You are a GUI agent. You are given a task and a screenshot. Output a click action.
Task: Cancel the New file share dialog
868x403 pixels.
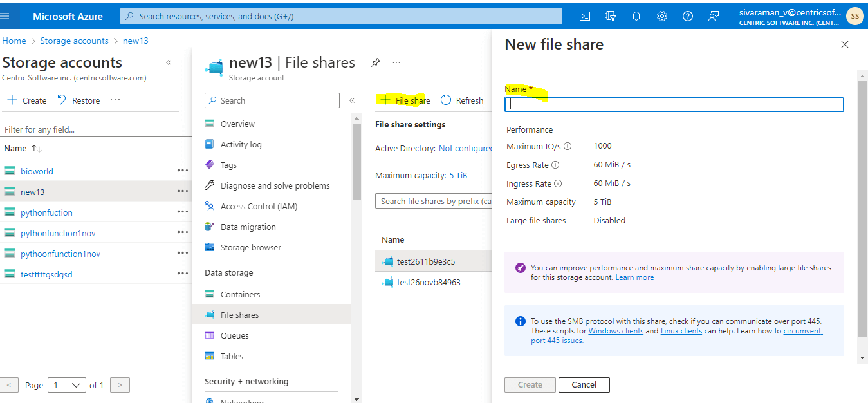[584, 384]
